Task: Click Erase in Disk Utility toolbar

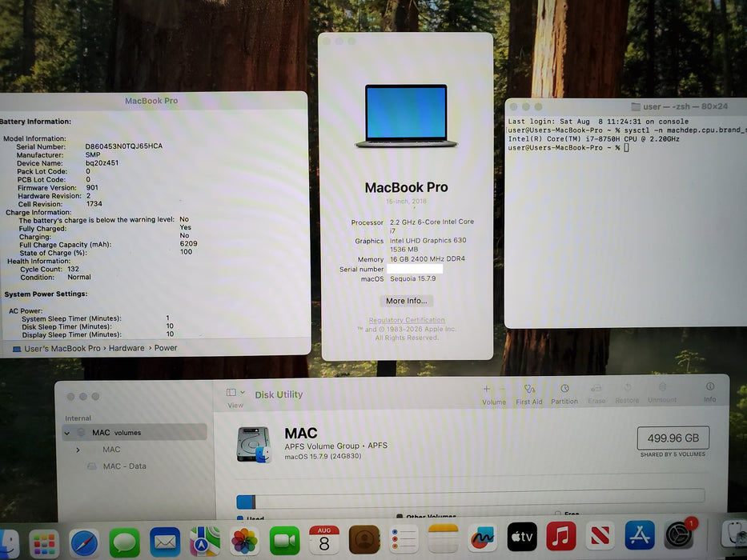Action: click(x=596, y=394)
